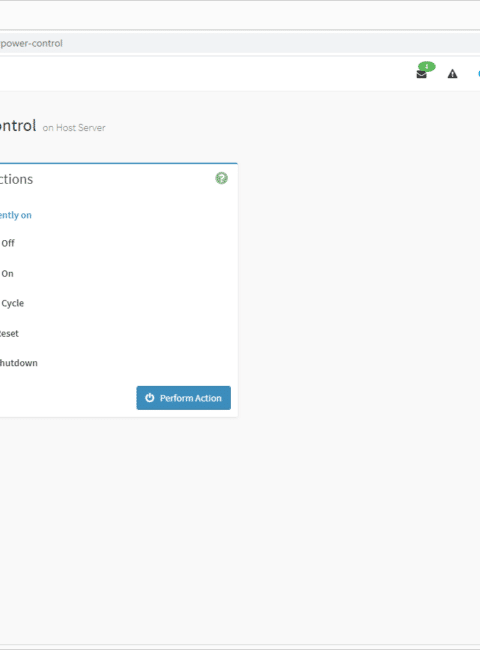The height and width of the screenshot is (650, 480).
Task: Choose the Reset power option
Action: [x=9, y=334]
